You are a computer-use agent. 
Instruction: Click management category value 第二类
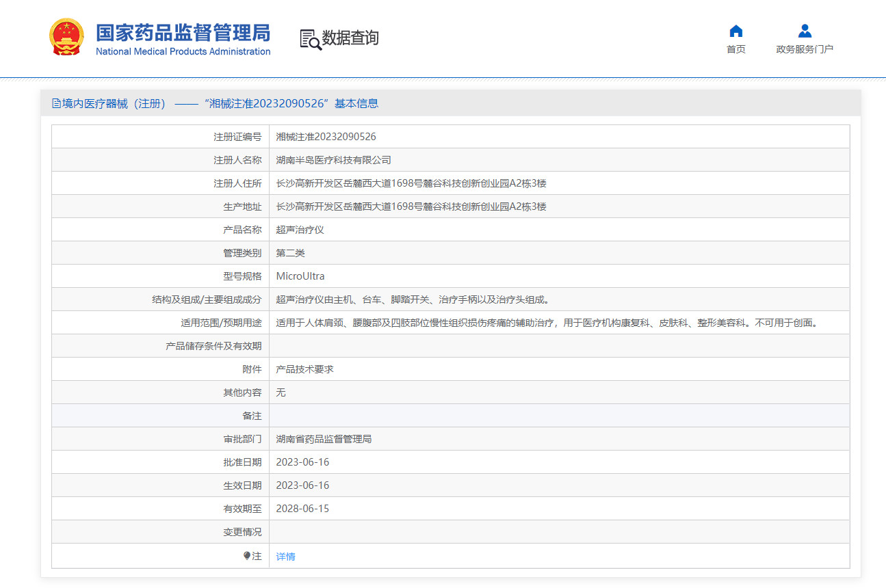coord(290,253)
